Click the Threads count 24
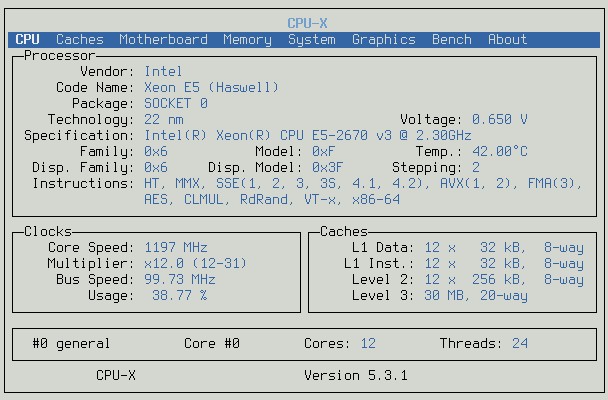Screen dimensions: 608x400 520,343
